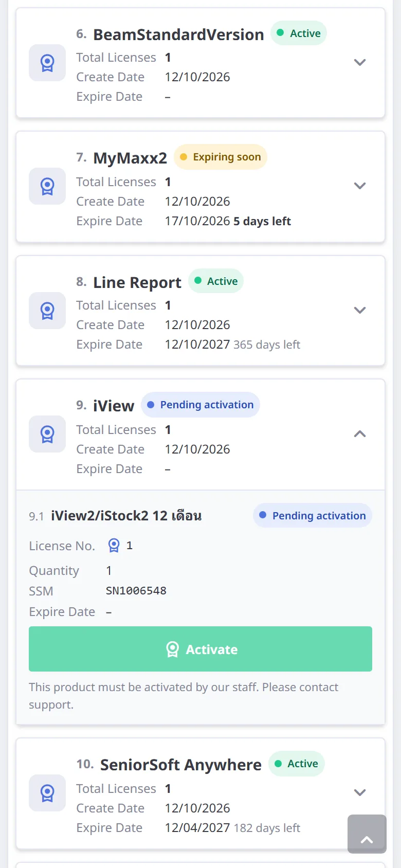Click the Create Date value on BeamStandardVersion card
401x868 pixels.
[197, 77]
